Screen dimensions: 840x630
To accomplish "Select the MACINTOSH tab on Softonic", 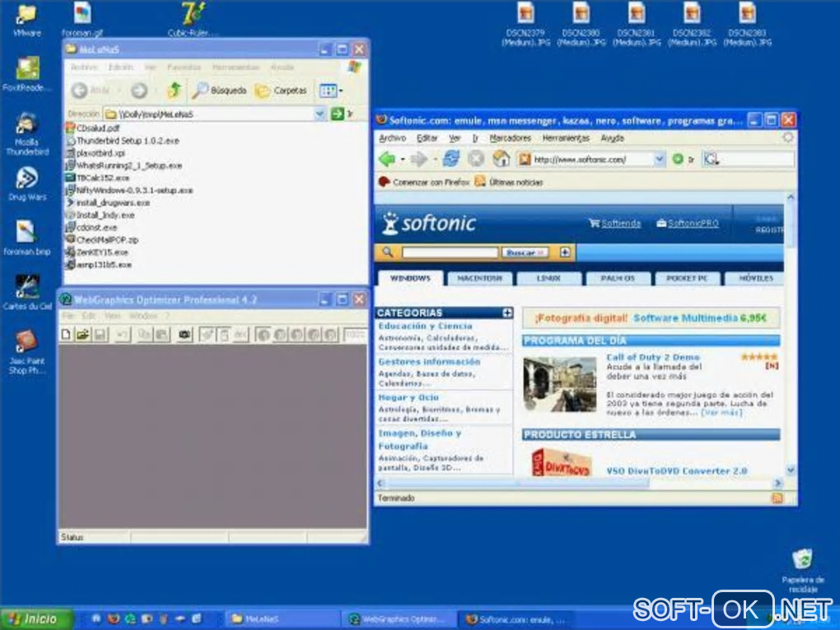I will [479, 278].
